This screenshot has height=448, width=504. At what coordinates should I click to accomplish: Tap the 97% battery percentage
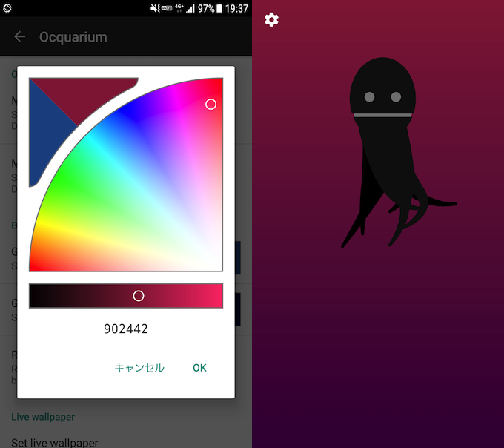pos(206,8)
